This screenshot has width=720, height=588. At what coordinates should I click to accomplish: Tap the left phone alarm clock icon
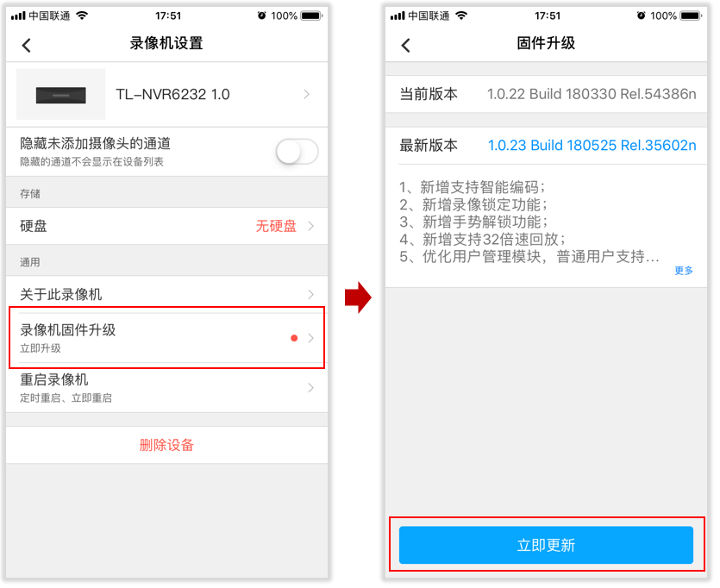click(x=261, y=16)
